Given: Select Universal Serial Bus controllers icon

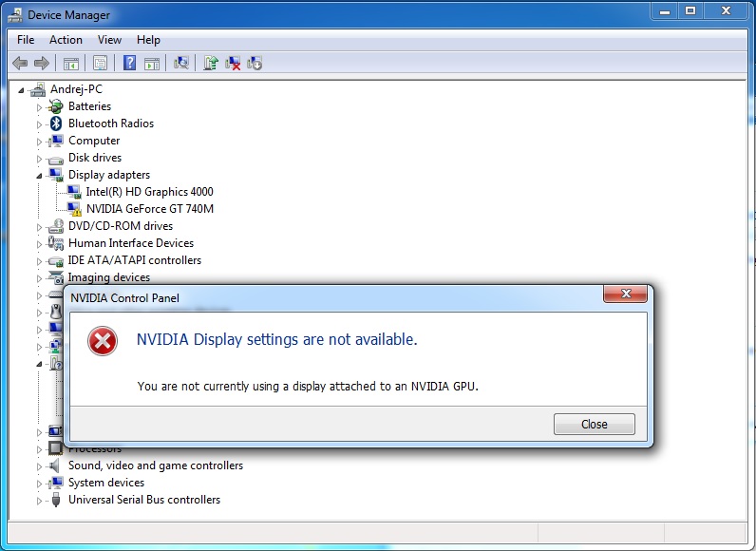Looking at the screenshot, I should (56, 500).
